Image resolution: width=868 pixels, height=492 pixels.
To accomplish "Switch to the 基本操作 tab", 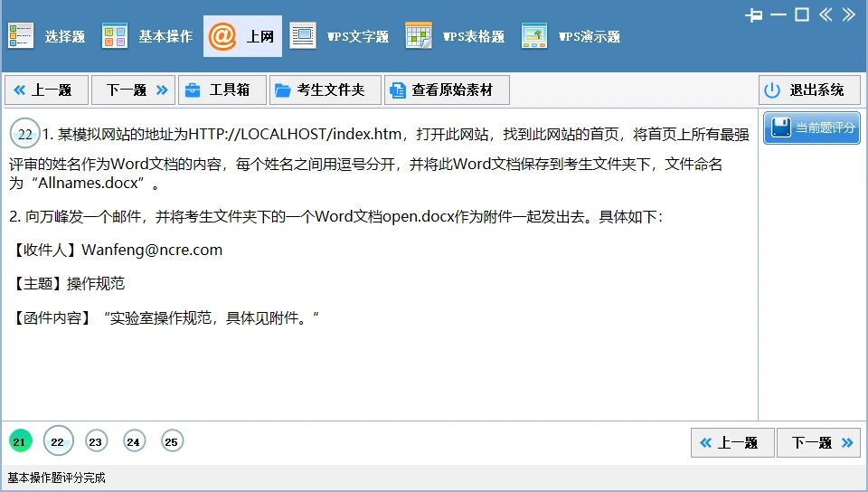I will coord(147,36).
